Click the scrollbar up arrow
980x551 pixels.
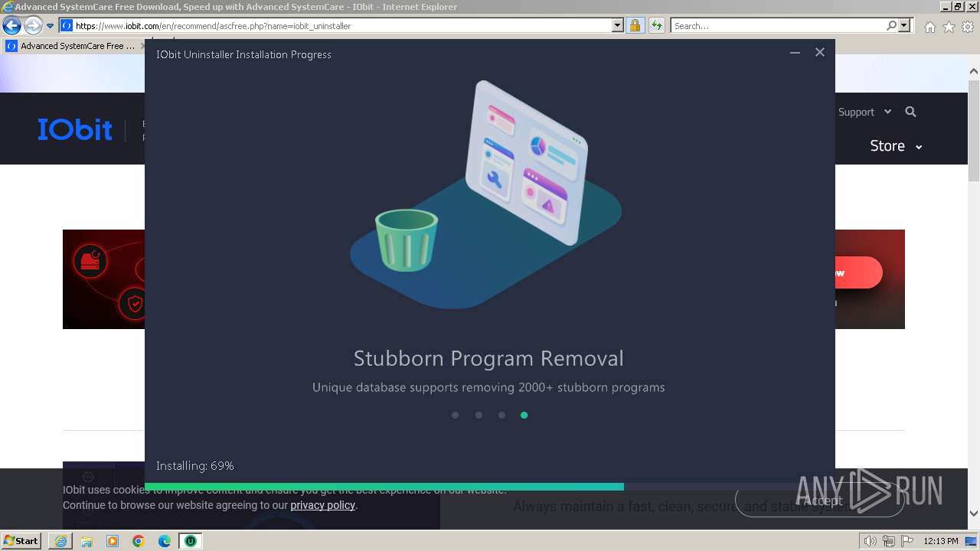click(974, 72)
